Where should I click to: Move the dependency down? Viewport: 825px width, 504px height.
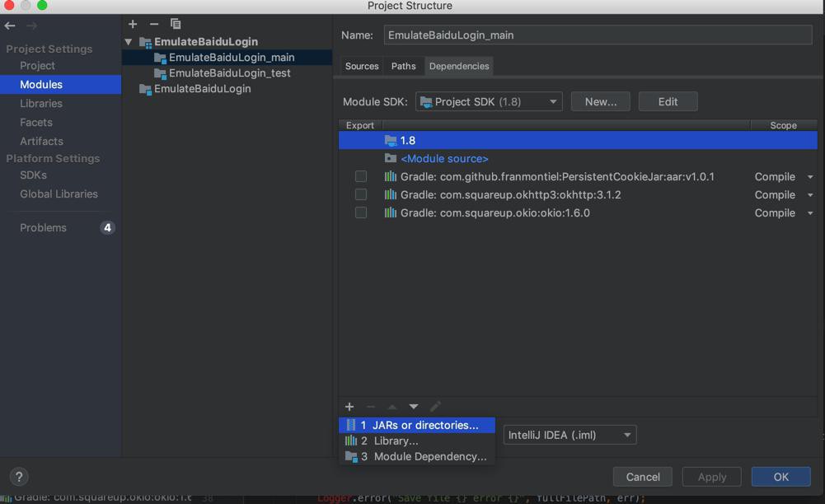[x=414, y=406]
